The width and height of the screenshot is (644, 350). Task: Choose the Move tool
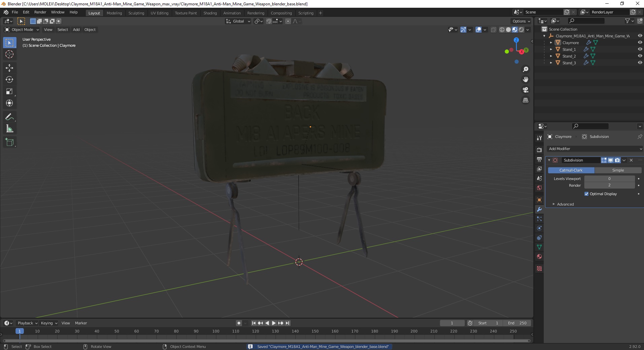[x=9, y=68]
